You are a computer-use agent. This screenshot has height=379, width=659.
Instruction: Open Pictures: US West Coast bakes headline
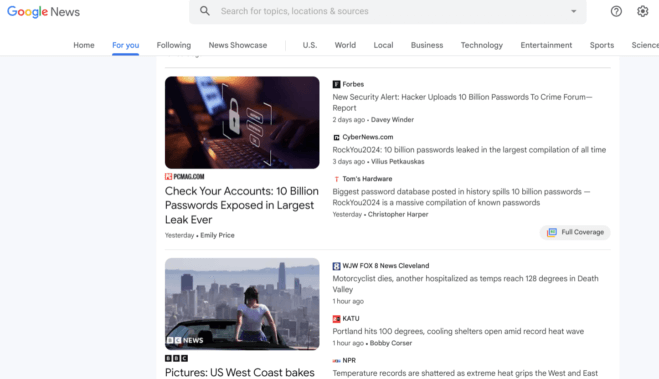click(x=240, y=372)
